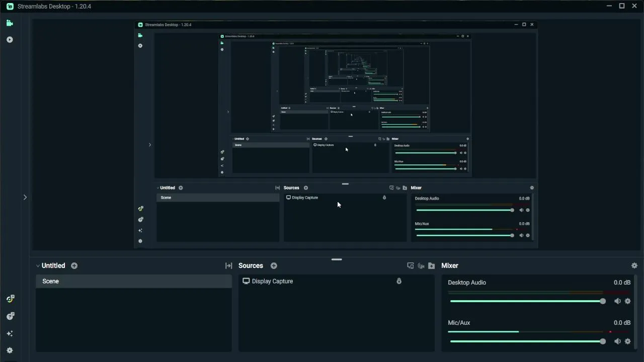Viewport: 644px width, 362px height.
Task: In the largest preview copy, click Mic/Aux settings gear
Action: (x=528, y=235)
